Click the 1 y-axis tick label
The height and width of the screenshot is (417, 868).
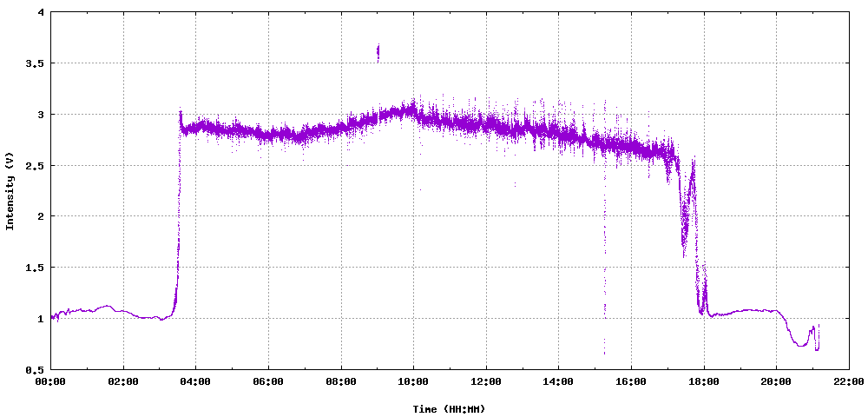click(40, 319)
